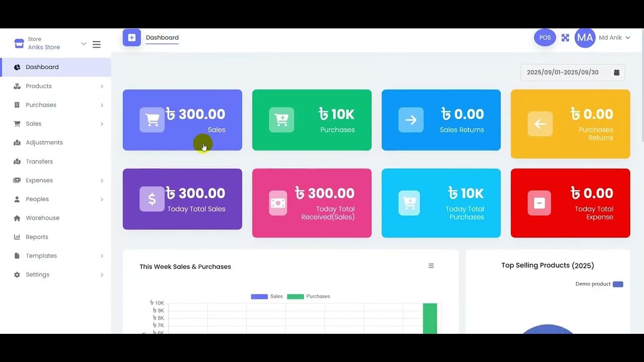Open Templates menu in sidebar
644x362 pixels.
coord(55,255)
